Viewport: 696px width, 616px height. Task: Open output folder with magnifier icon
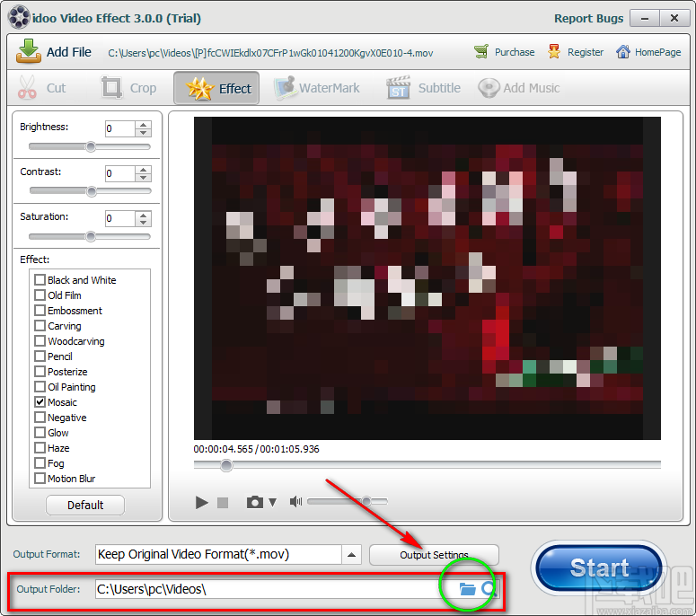(489, 589)
